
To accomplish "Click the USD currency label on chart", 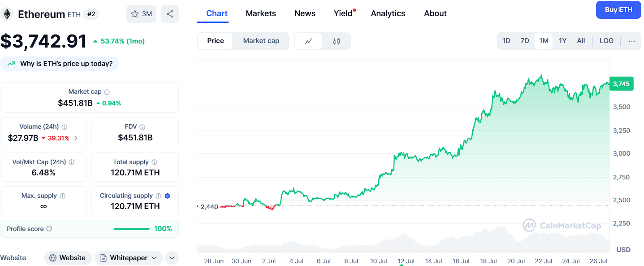I will tap(623, 249).
